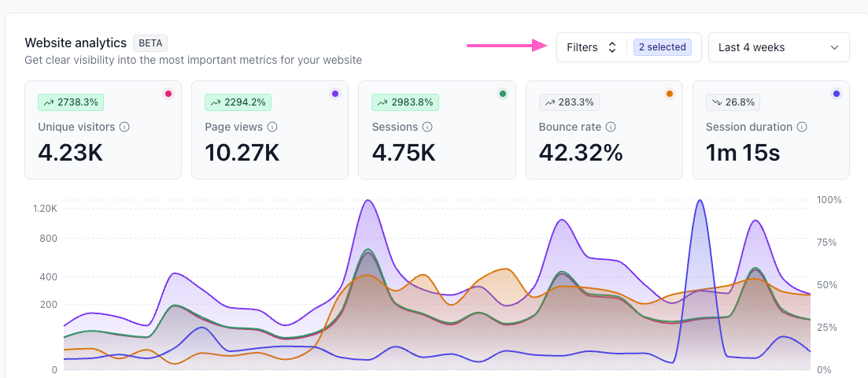
Task: Click the BETA label badge
Action: point(150,43)
